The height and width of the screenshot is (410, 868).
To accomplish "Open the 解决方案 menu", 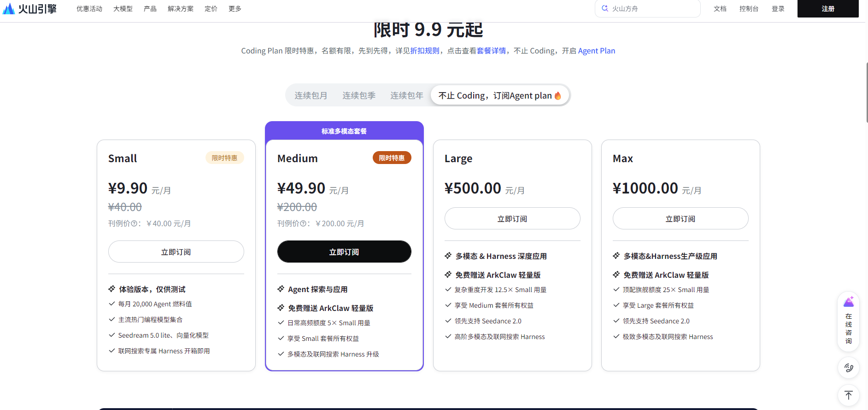I will (x=181, y=9).
